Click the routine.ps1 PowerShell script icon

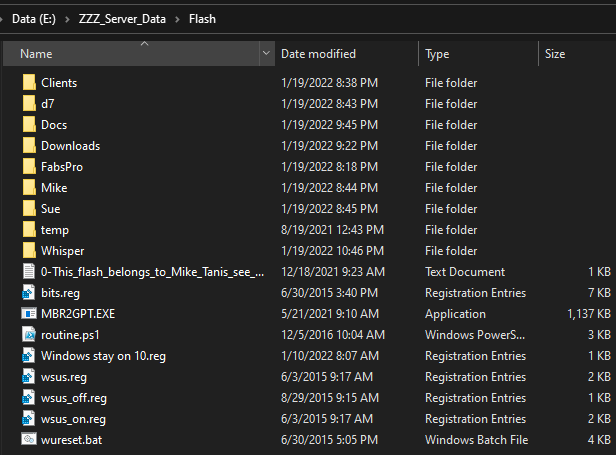[29, 335]
